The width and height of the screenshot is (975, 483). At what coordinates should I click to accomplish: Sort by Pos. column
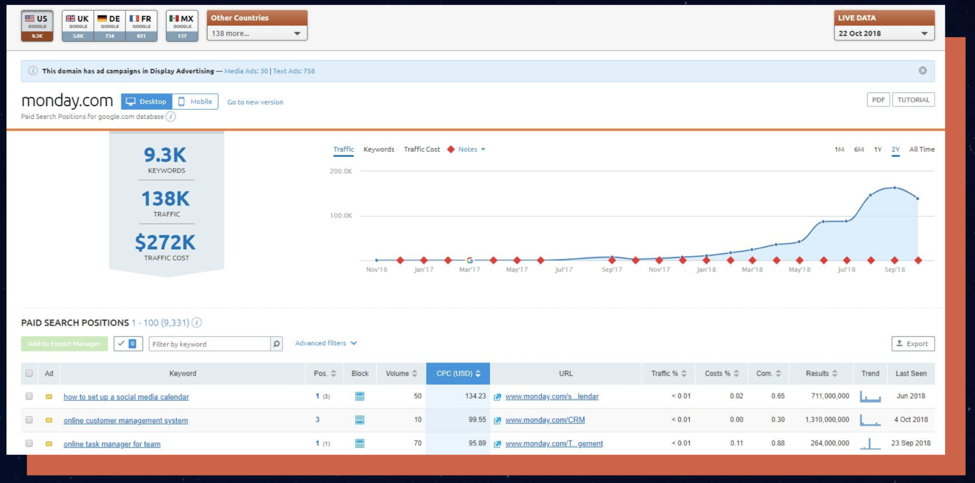tap(325, 374)
